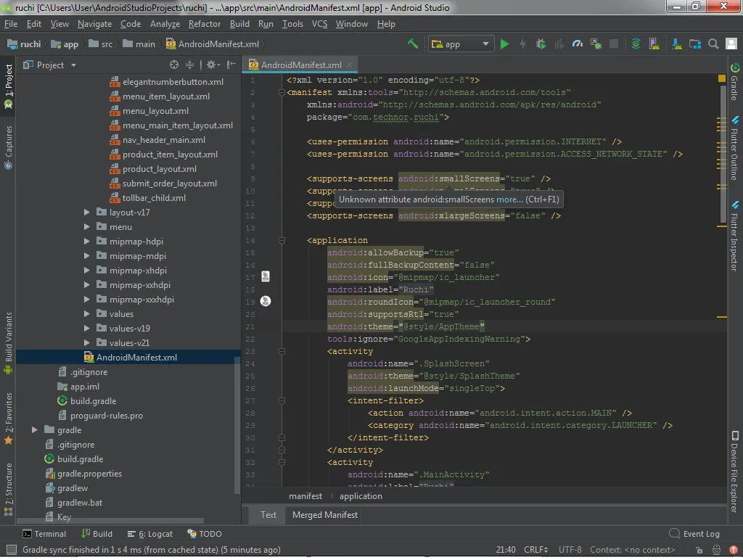Click the Search Everywhere magnifier icon
The width and height of the screenshot is (743, 560).
pyautogui.click(x=713, y=44)
